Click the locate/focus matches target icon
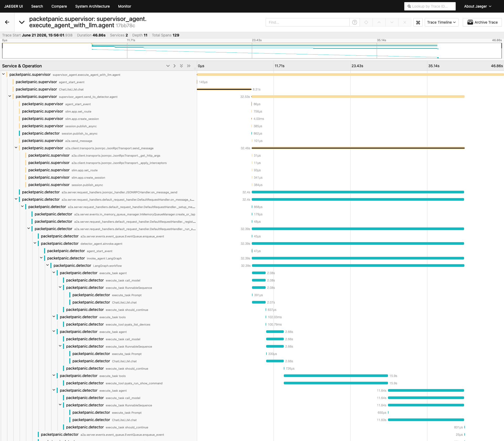Screen dimensions: 504x441 pyautogui.click(x=366, y=22)
